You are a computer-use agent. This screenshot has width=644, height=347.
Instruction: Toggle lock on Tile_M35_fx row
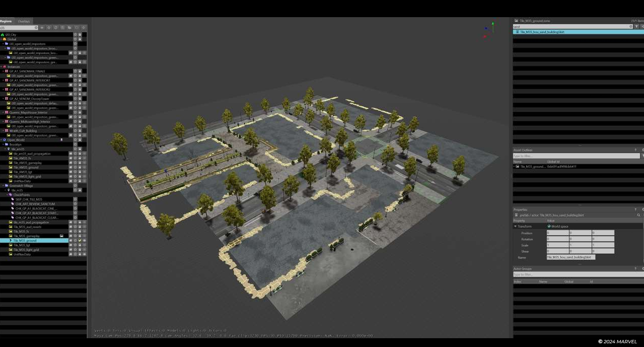point(80,231)
